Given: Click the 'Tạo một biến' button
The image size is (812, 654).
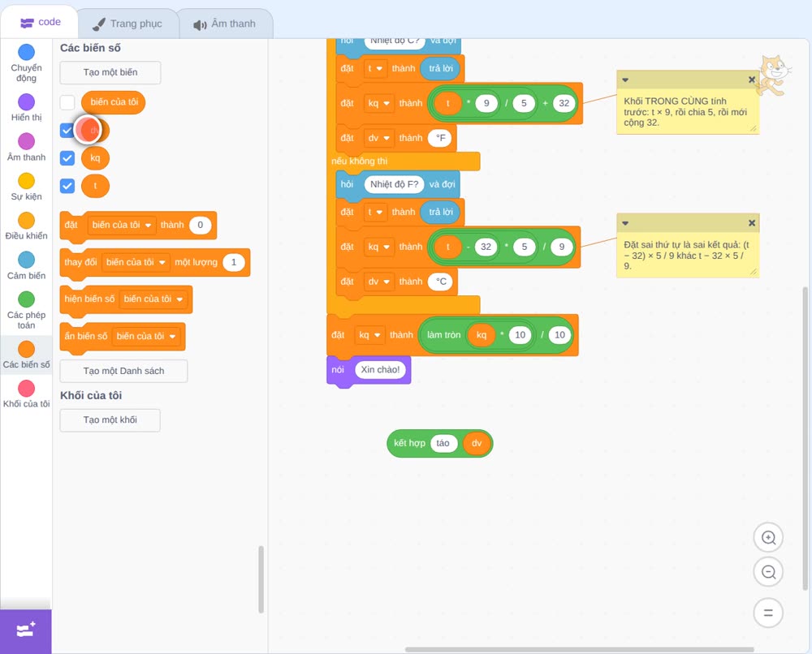Looking at the screenshot, I should point(110,72).
